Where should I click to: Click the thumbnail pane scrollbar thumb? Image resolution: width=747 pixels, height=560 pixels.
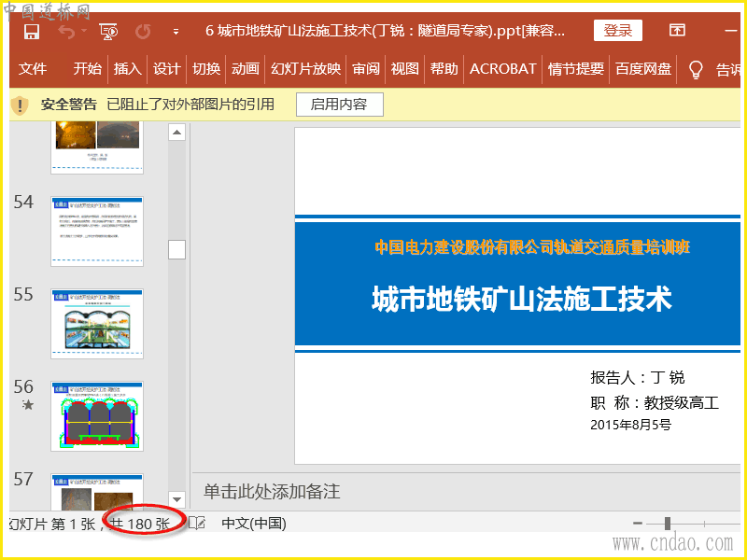(176, 249)
